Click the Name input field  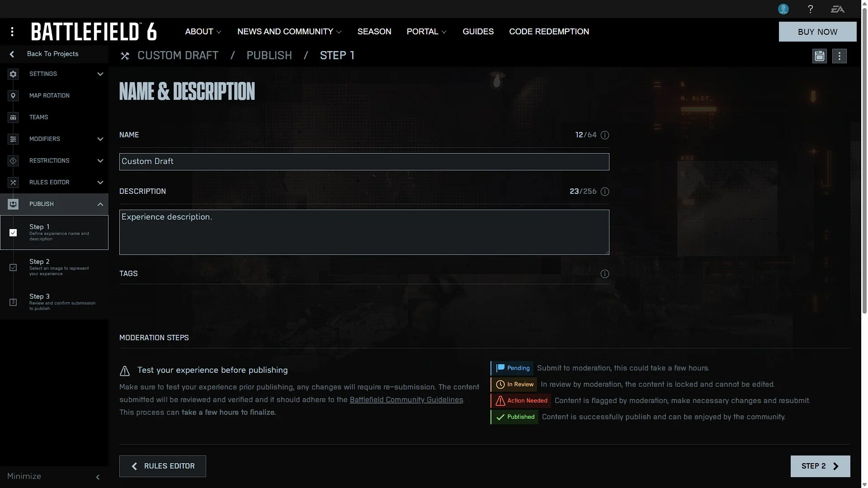364,162
